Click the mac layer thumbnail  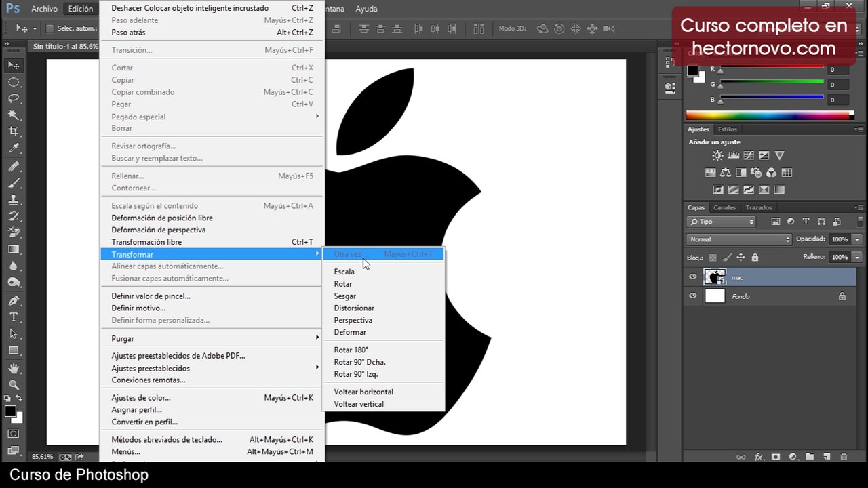click(x=715, y=277)
